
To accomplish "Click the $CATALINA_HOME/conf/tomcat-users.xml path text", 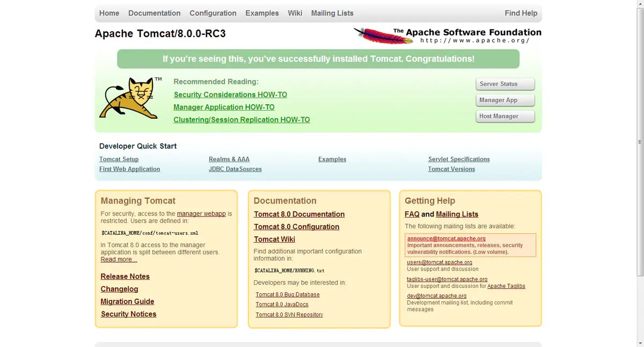I will point(150,234).
